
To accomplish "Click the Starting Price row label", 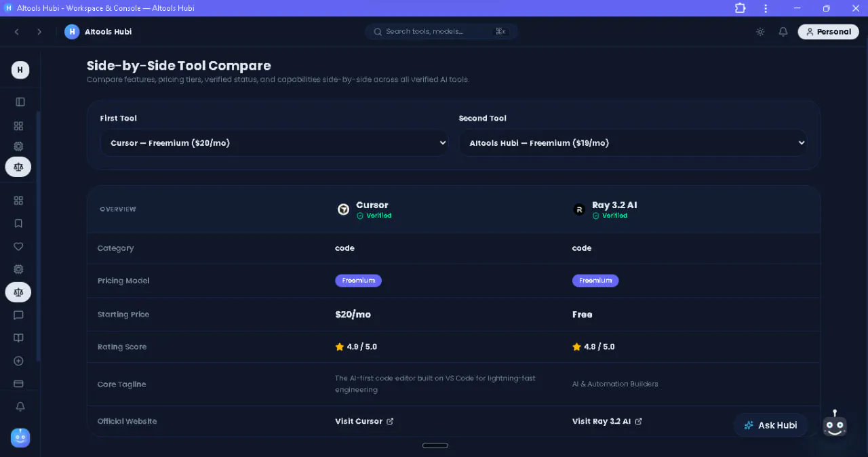I will point(123,315).
